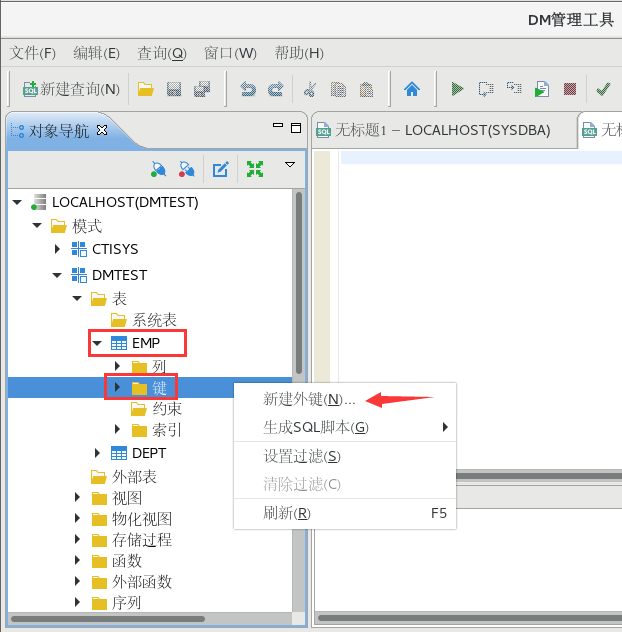Select 刷新(R) in context menu
This screenshot has height=632, width=622.
(345, 513)
